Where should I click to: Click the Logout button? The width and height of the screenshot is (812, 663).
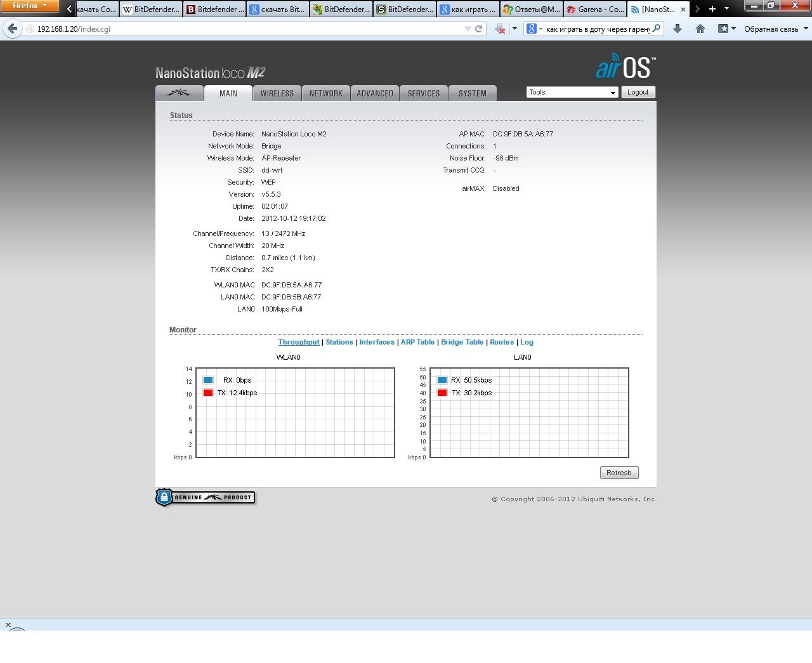(x=638, y=92)
